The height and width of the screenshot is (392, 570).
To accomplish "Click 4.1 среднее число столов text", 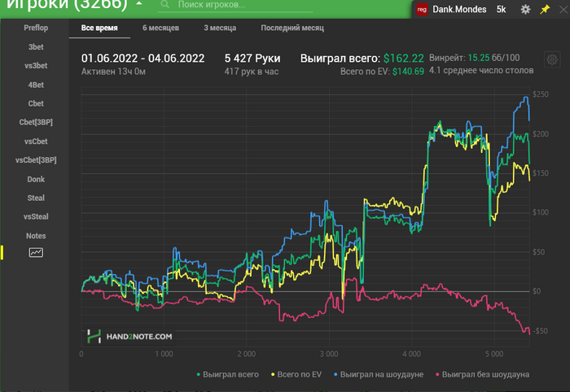I will tap(481, 71).
